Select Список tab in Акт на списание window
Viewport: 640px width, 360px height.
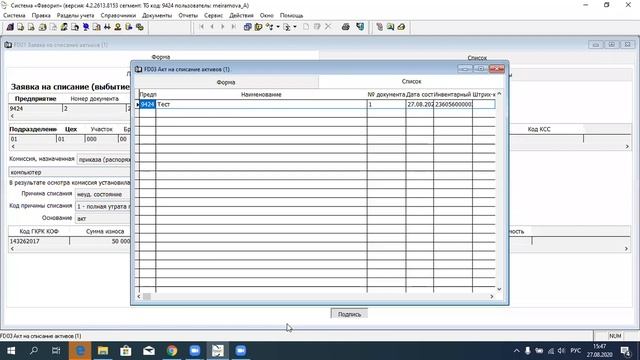click(411, 82)
